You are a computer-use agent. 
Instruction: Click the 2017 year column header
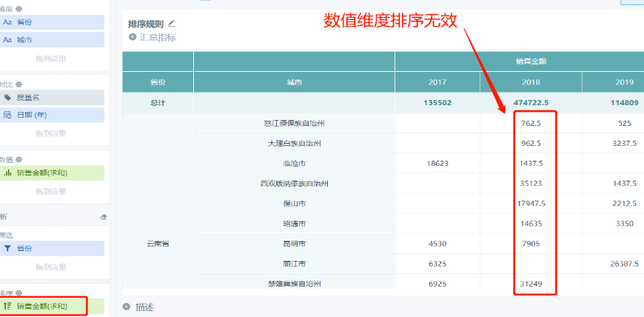coord(437,82)
